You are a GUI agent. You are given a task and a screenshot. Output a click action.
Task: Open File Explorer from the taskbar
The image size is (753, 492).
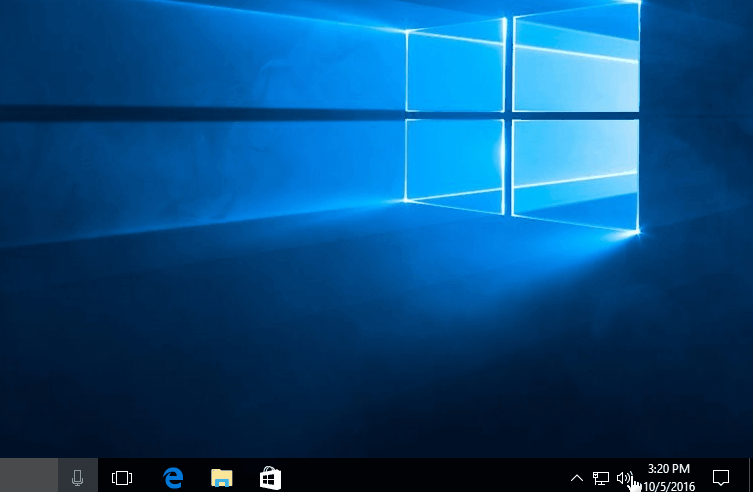pyautogui.click(x=221, y=477)
